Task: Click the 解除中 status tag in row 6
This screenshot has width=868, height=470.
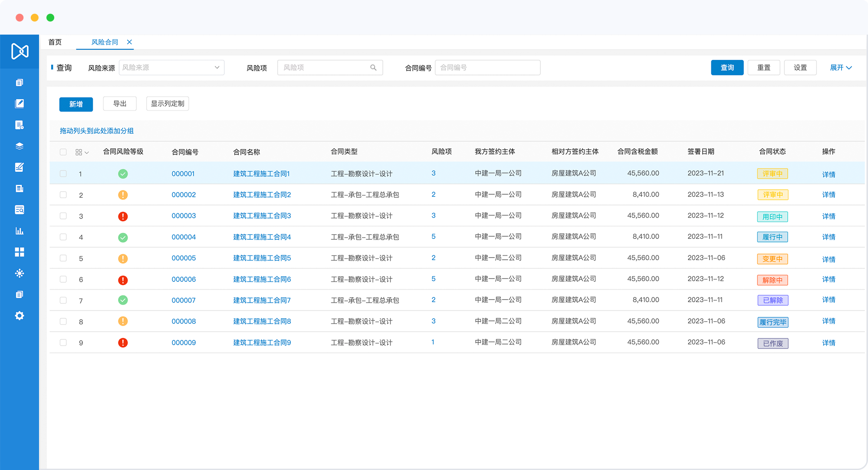Action: coord(772,280)
